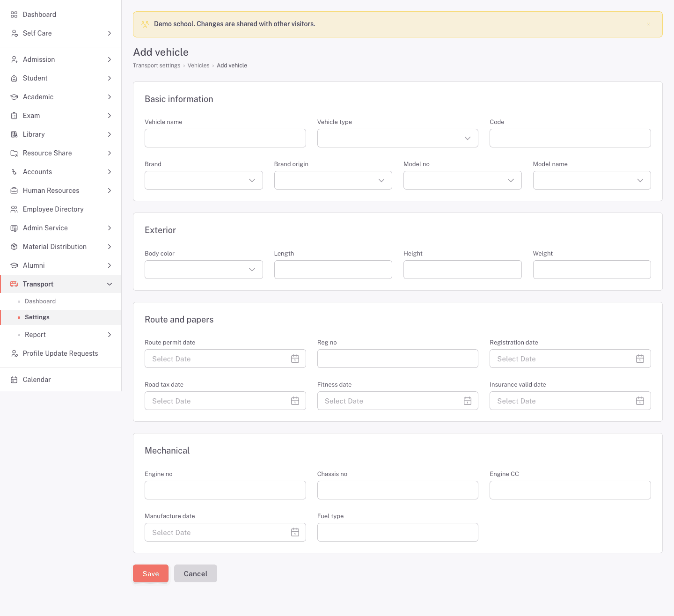Click the Dashboard grid icon in sidebar
Viewport: 674px width, 616px height.
(14, 15)
